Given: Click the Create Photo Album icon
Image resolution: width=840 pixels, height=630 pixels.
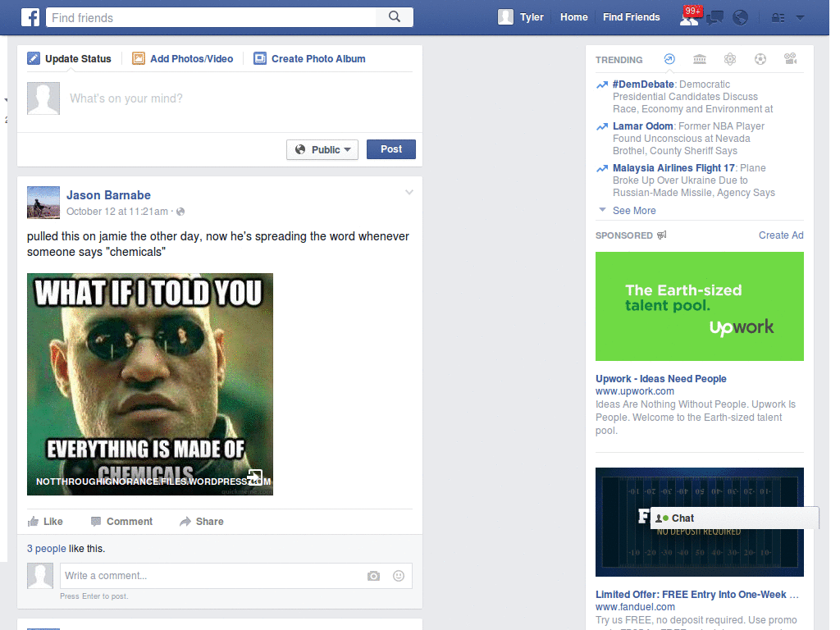Looking at the screenshot, I should point(260,58).
